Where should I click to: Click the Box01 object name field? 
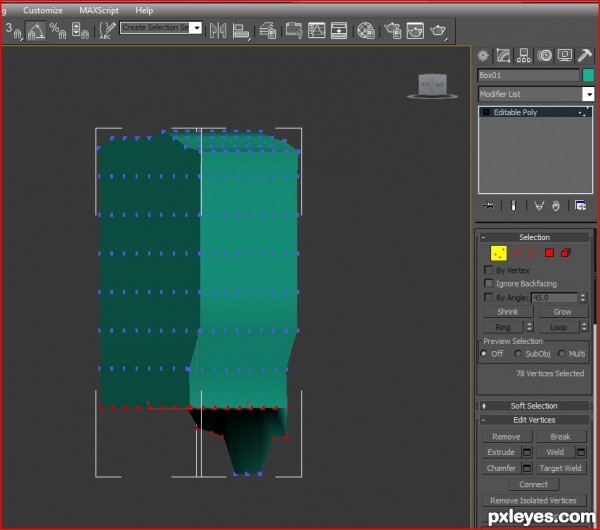pos(528,75)
